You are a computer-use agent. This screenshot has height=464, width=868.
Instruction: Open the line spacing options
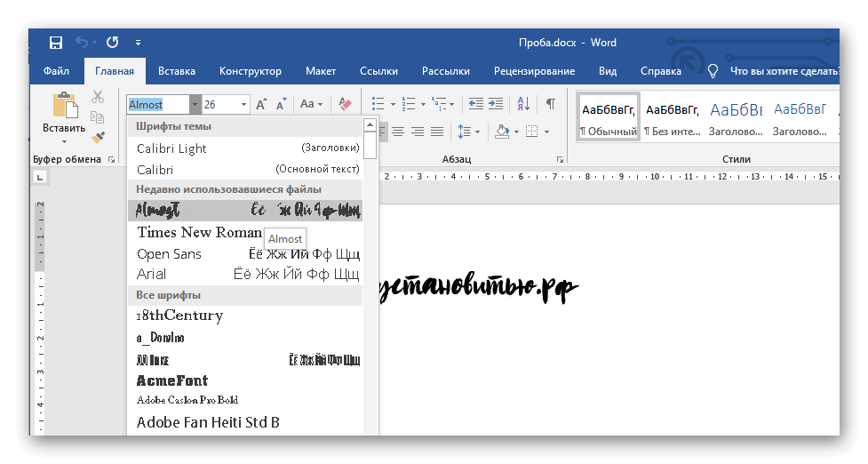(x=468, y=132)
